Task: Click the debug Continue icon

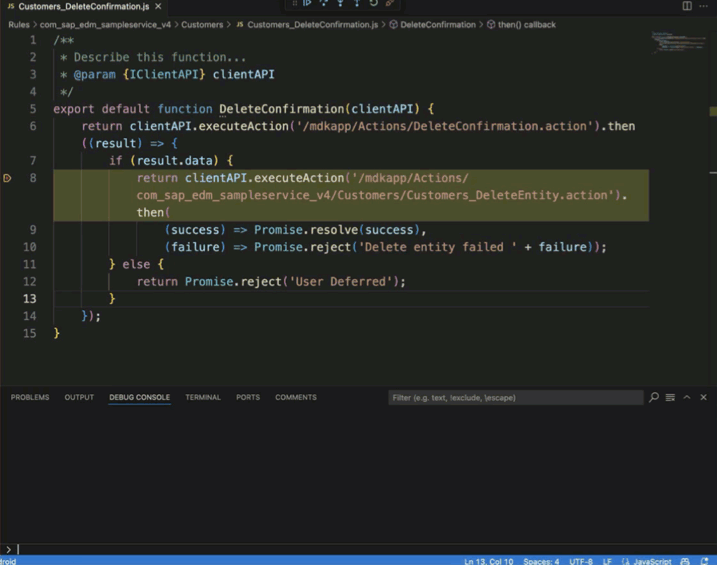Action: [307, 3]
